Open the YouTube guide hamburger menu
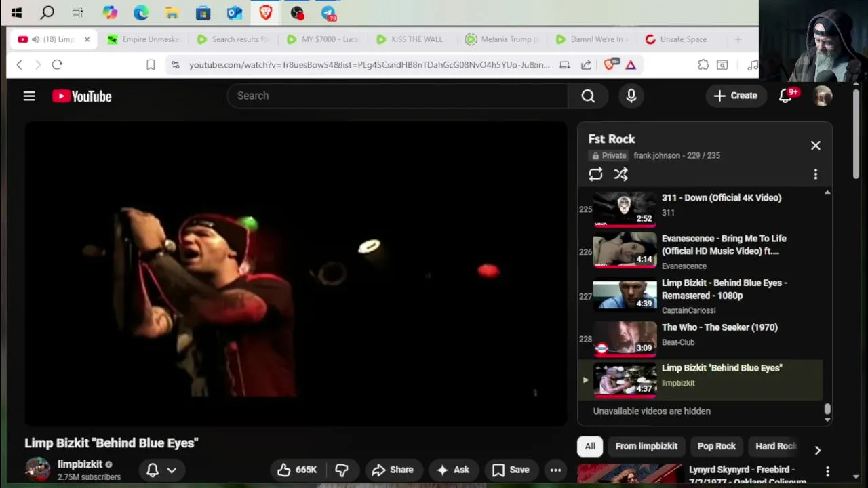Screen dimensions: 868x488 pyautogui.click(x=29, y=96)
